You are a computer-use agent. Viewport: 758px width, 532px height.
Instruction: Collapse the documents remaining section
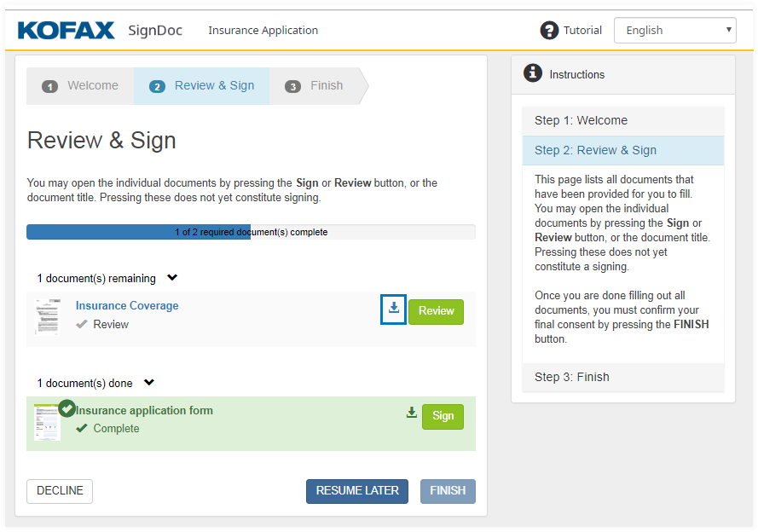(x=172, y=278)
